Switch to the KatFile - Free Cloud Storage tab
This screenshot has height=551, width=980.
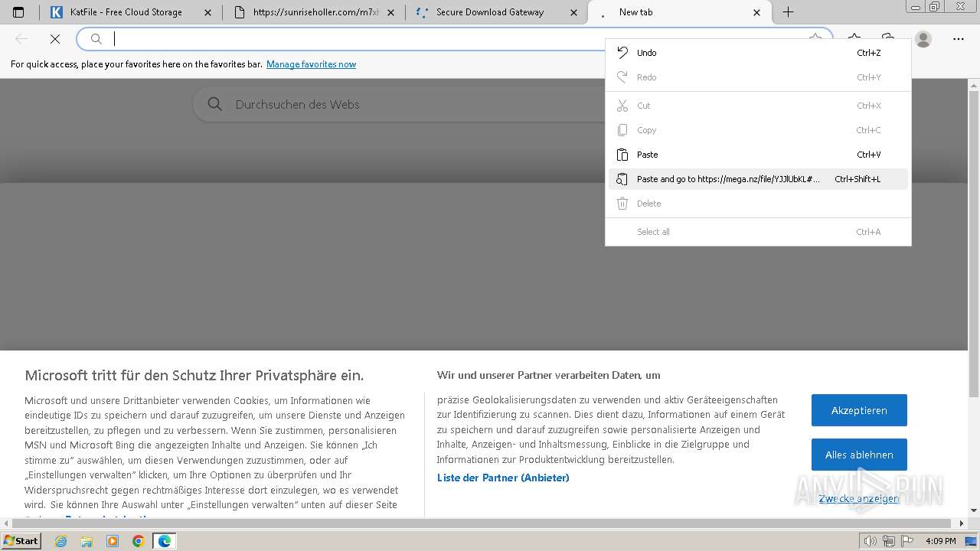[x=130, y=12]
